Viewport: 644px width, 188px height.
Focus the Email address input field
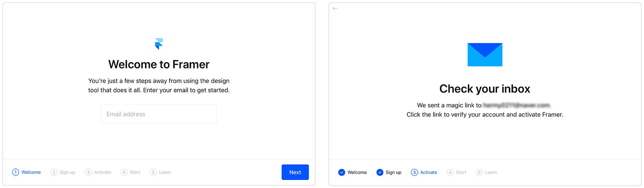tap(159, 114)
